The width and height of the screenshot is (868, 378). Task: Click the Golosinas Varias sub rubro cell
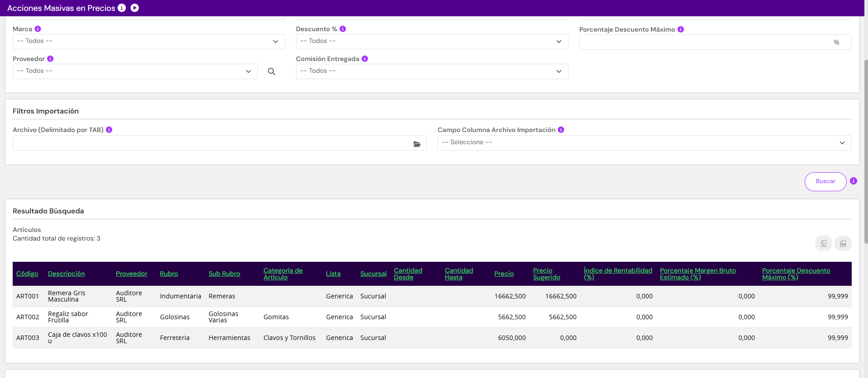[224, 317]
